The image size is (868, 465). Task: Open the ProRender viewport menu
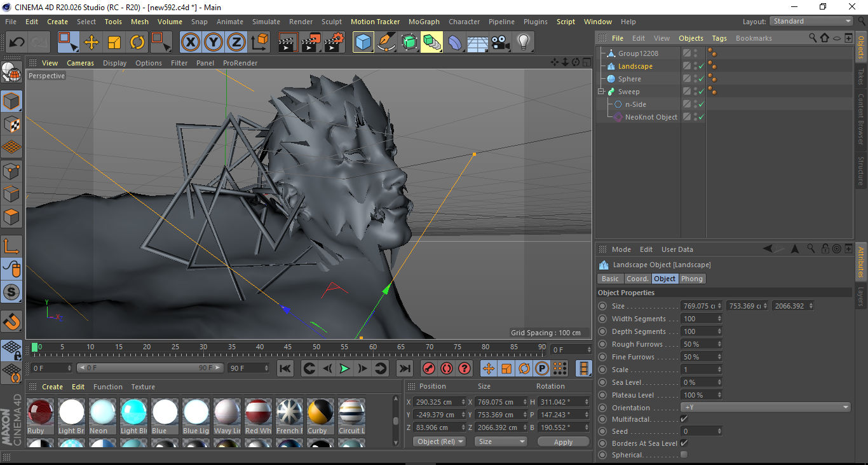click(240, 63)
